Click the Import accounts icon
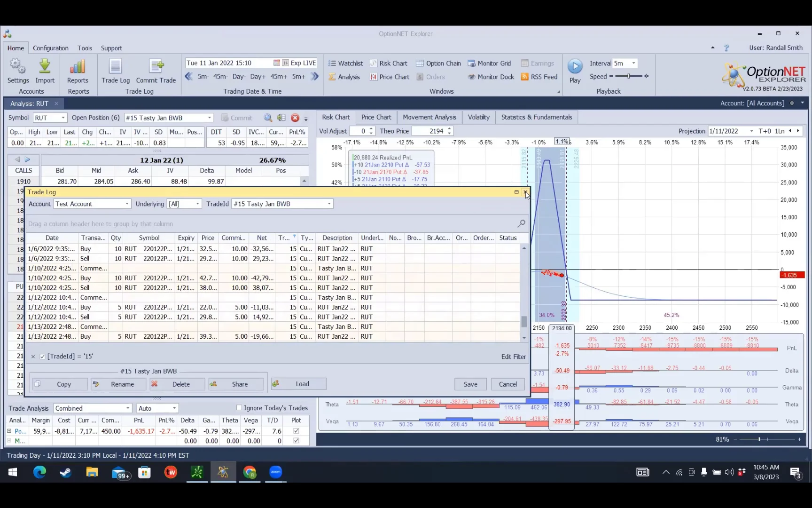This screenshot has width=812, height=508. (x=45, y=71)
